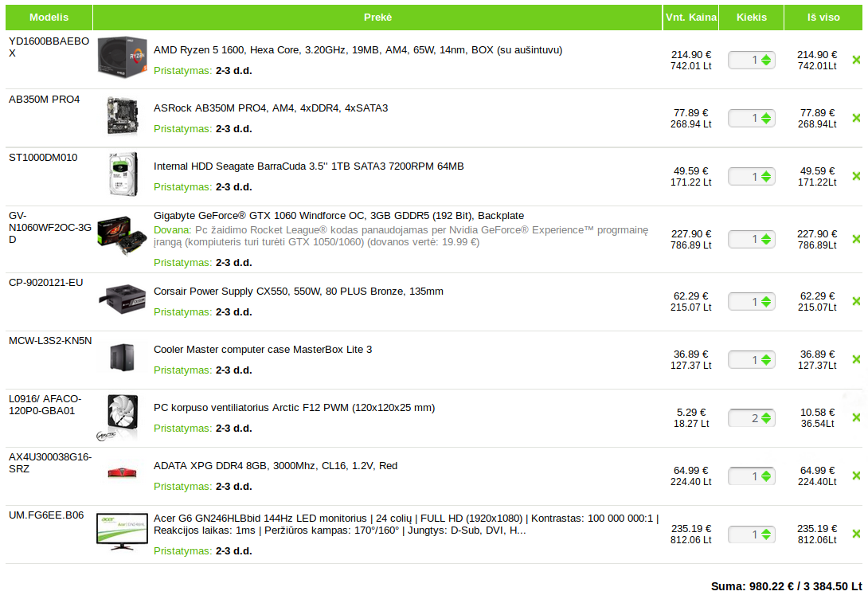Click quantity stepper arrows for Acer G6 monitor
868x603 pixels.
pos(766,534)
